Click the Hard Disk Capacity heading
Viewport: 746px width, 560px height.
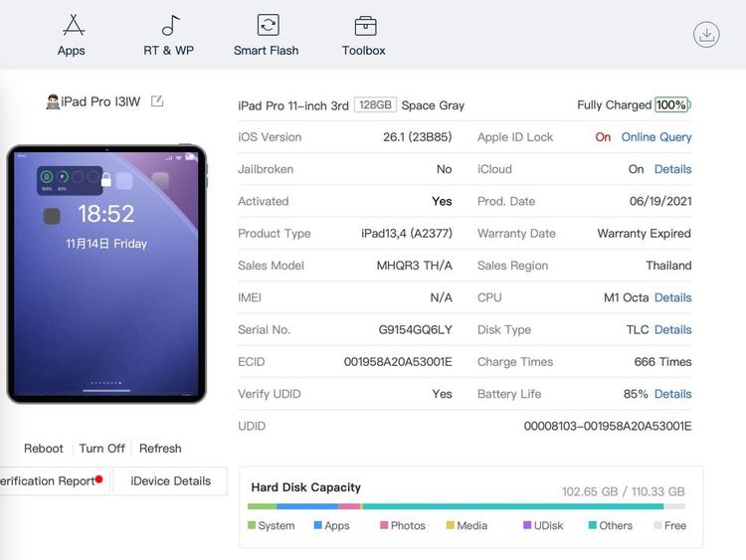[x=306, y=487]
